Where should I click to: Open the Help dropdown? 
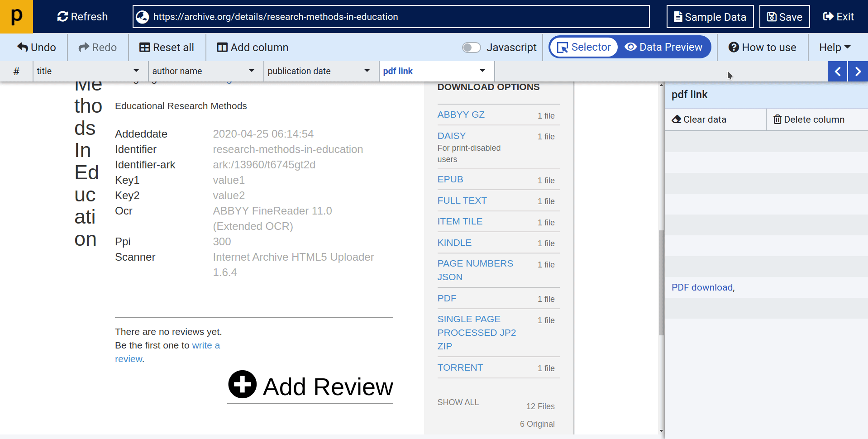(834, 47)
